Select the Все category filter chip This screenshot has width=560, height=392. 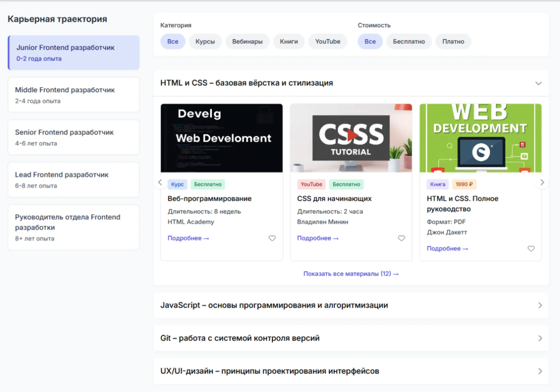pos(173,42)
